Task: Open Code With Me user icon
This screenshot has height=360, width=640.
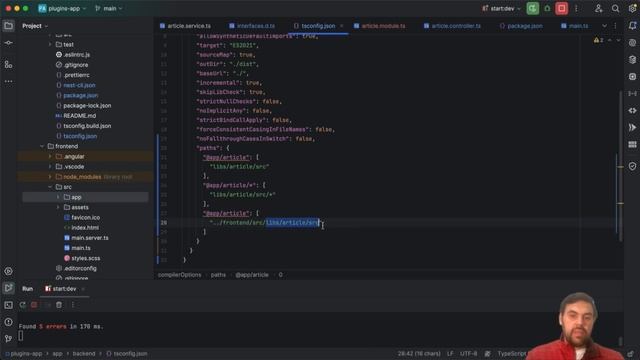Action: pos(598,8)
